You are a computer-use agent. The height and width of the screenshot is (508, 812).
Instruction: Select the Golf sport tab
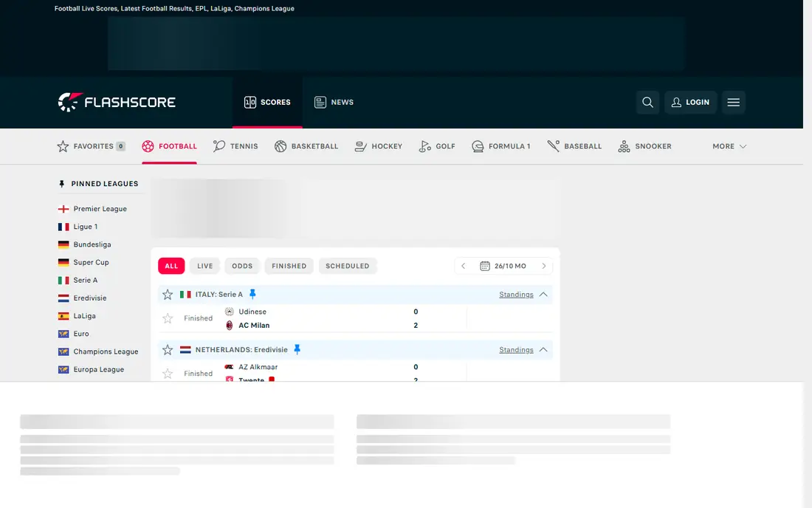437,146
